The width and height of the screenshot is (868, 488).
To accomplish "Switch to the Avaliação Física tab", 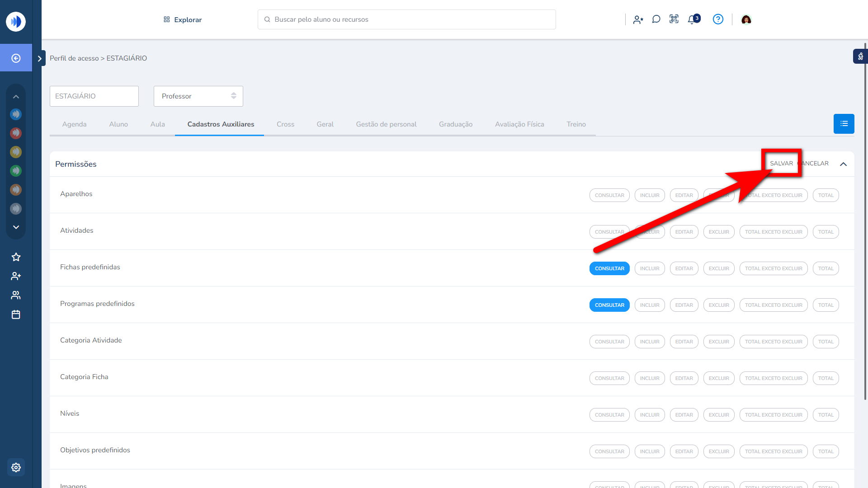I will pyautogui.click(x=519, y=124).
